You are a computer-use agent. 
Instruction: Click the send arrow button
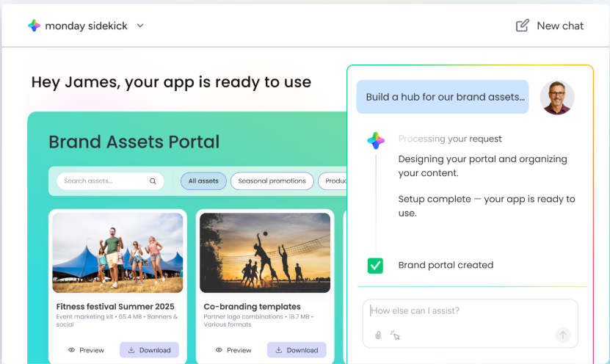pos(562,335)
